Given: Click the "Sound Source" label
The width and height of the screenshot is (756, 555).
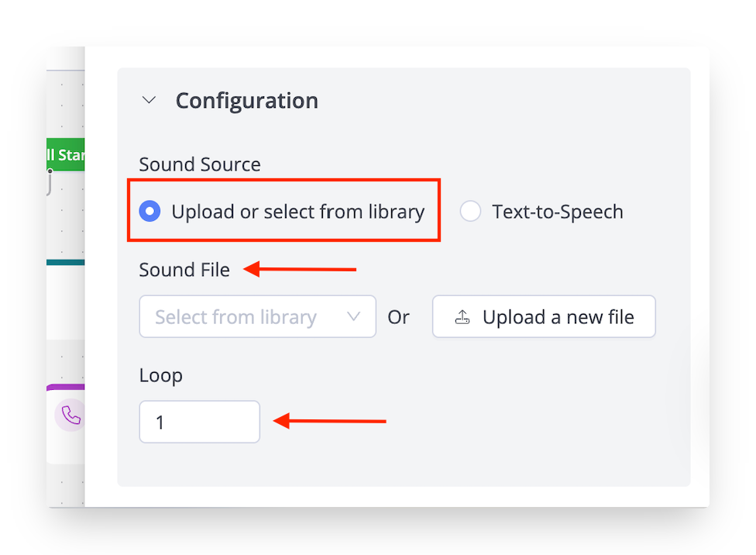Looking at the screenshot, I should tap(199, 164).
